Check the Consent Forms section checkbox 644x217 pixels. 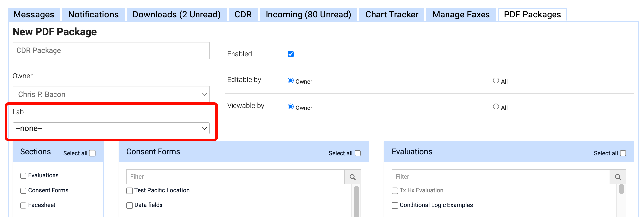[x=23, y=190]
